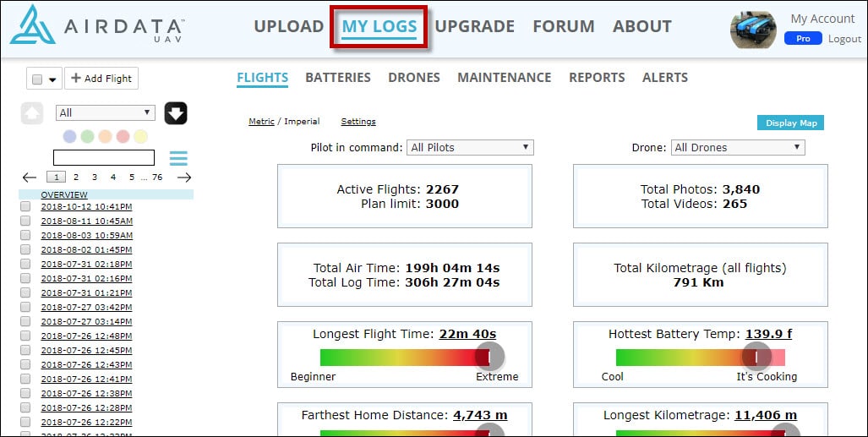
Task: Open the hamburger list menu icon
Action: (x=178, y=158)
